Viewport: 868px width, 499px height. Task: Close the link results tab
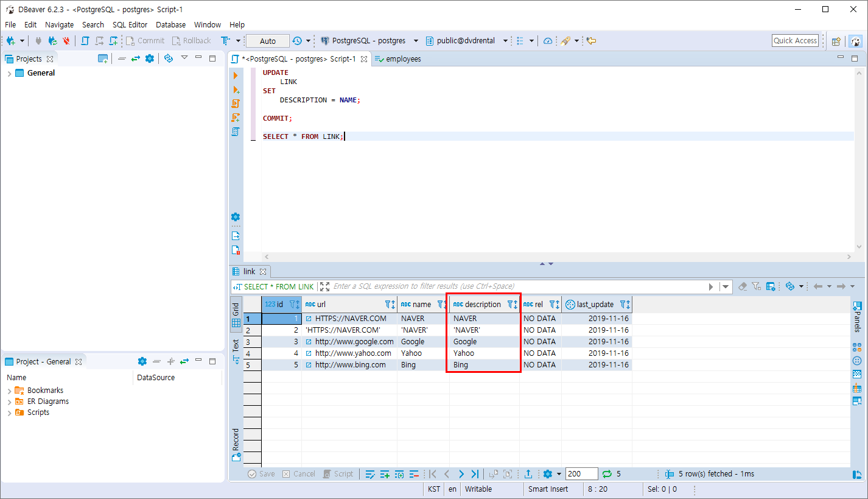click(263, 272)
